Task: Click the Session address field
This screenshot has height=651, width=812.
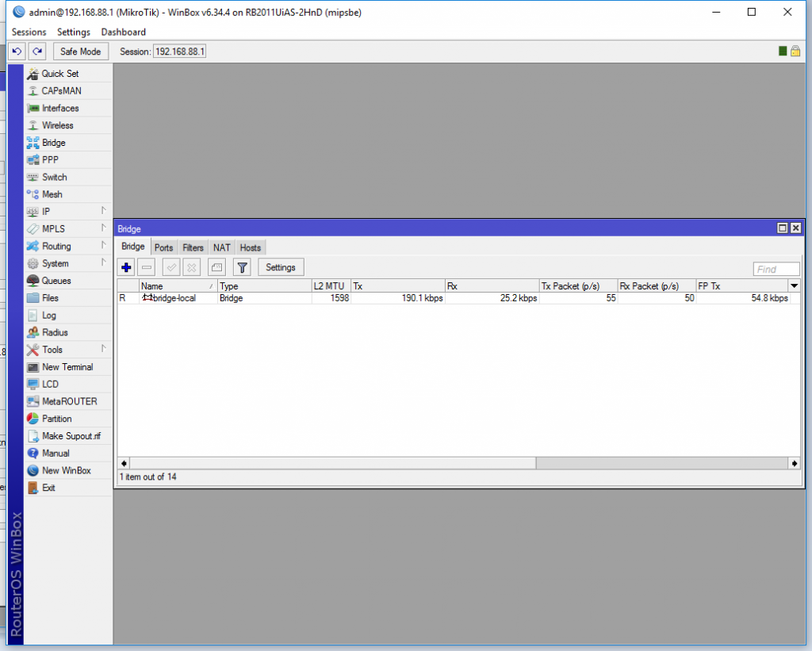Action: click(x=180, y=52)
